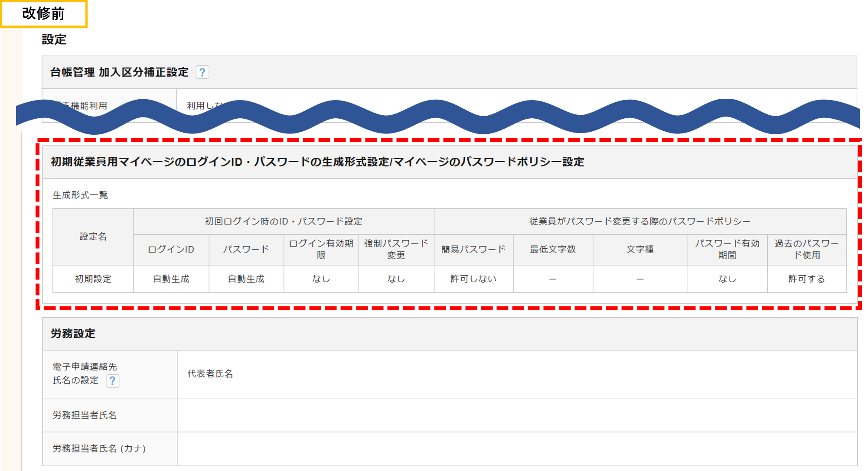Click the 労務担当者氏名 (カナ) value field
This screenshot has width=868, height=471.
517,448
